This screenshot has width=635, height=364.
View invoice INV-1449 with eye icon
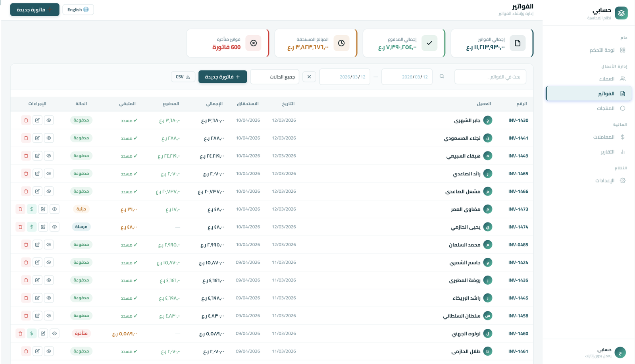click(x=49, y=156)
